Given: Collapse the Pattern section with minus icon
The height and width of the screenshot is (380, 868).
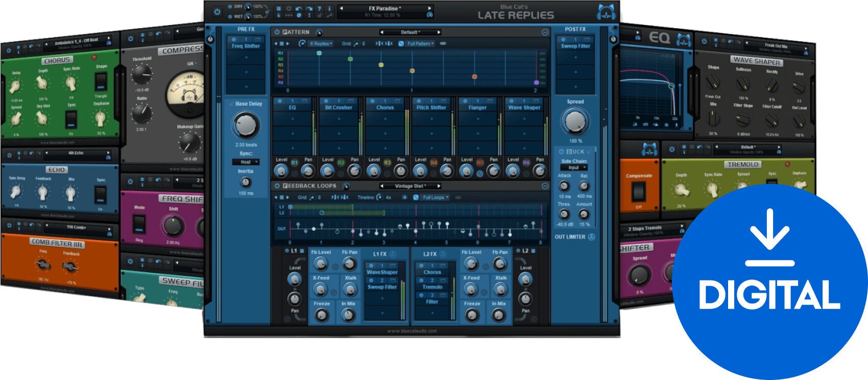Looking at the screenshot, I should [x=545, y=32].
